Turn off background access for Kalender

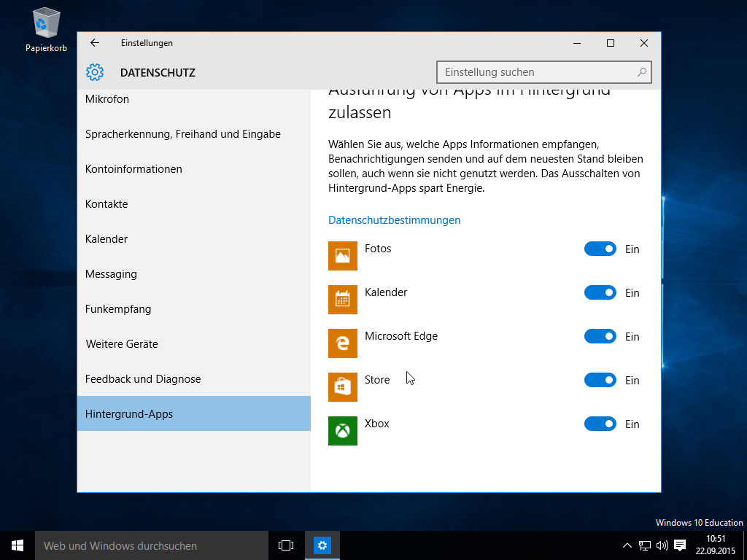(600, 293)
